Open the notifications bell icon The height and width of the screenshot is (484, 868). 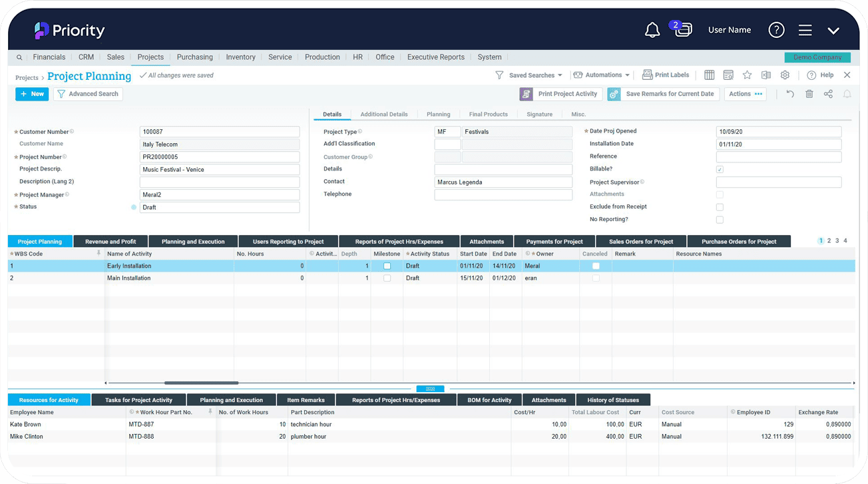652,30
